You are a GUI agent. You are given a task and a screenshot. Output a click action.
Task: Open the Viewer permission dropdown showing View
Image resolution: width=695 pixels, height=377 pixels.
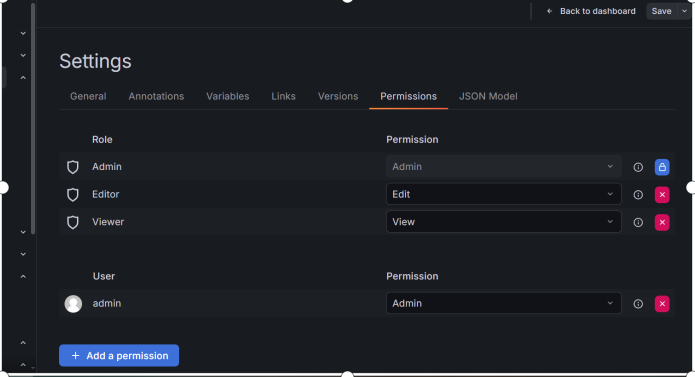coord(504,222)
